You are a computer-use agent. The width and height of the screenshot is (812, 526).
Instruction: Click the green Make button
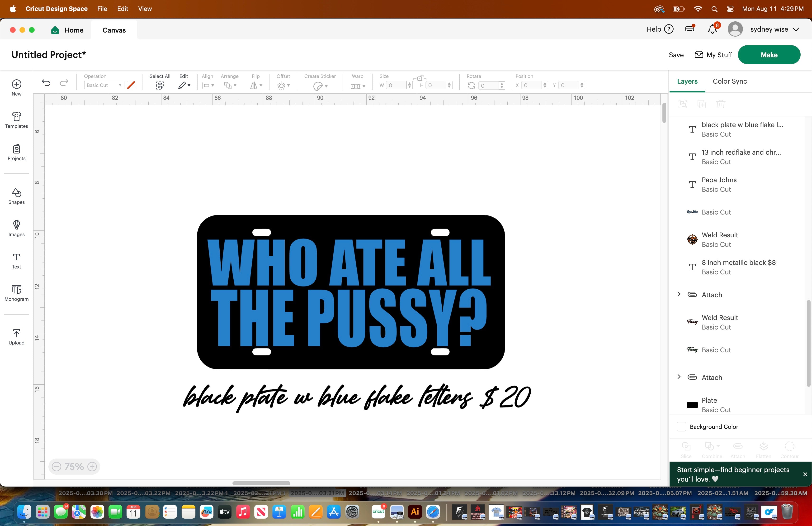769,55
